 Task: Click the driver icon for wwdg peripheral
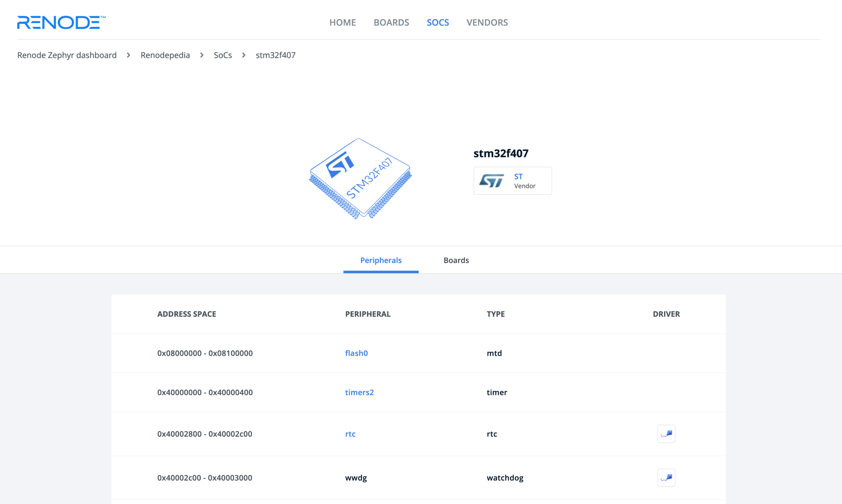pyautogui.click(x=666, y=478)
